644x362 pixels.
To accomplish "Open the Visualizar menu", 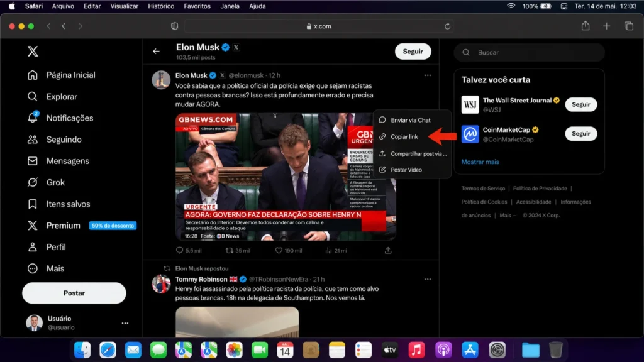I will click(124, 6).
